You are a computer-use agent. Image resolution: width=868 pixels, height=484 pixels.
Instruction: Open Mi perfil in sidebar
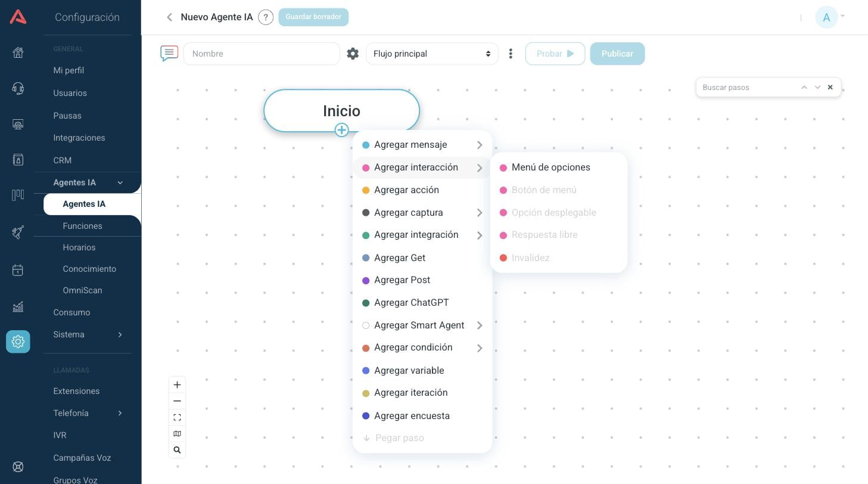point(69,70)
